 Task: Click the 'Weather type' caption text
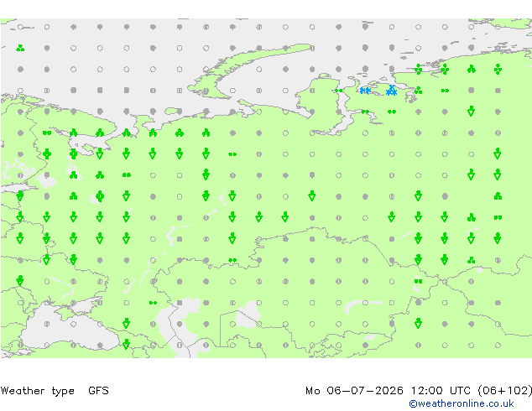coord(37,391)
